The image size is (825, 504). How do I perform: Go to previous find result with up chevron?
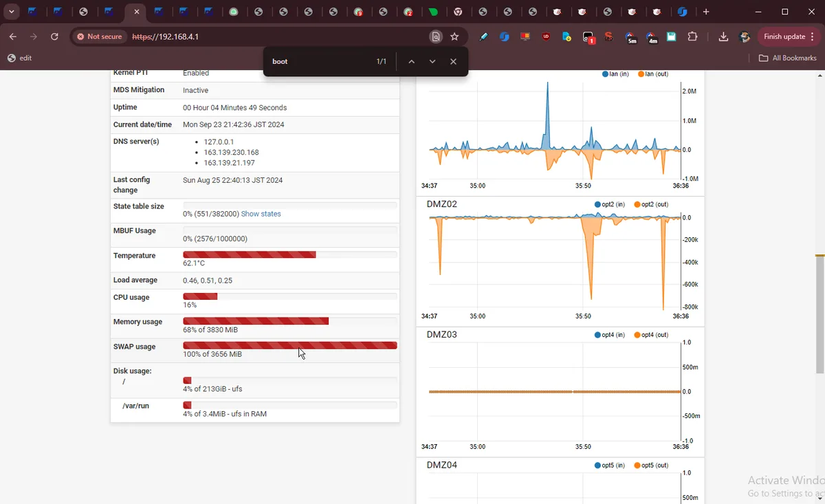(x=411, y=62)
